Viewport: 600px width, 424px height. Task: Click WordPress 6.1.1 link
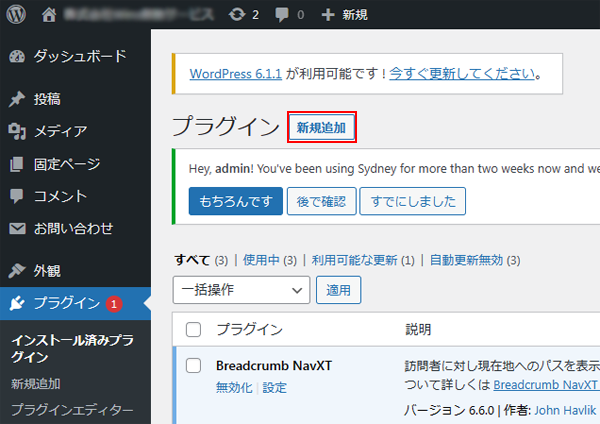coord(236,73)
